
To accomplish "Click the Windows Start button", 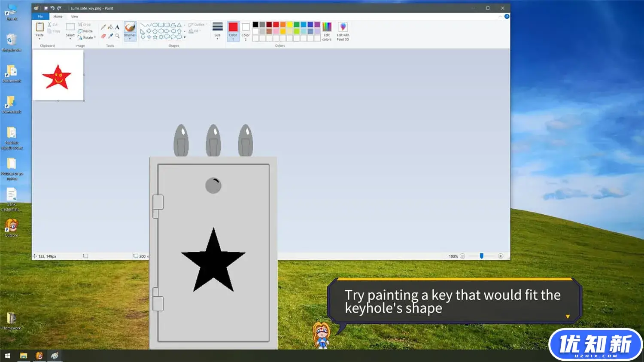I will pyautogui.click(x=7, y=356).
